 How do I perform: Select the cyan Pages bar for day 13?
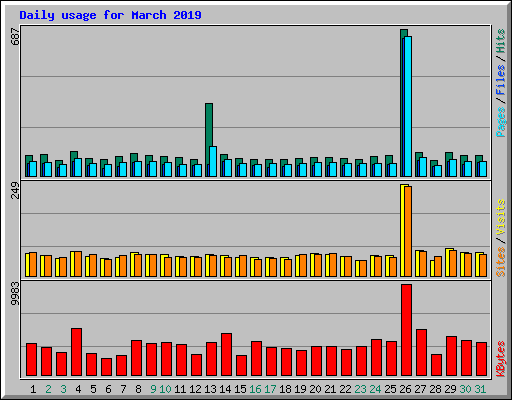tap(213, 161)
